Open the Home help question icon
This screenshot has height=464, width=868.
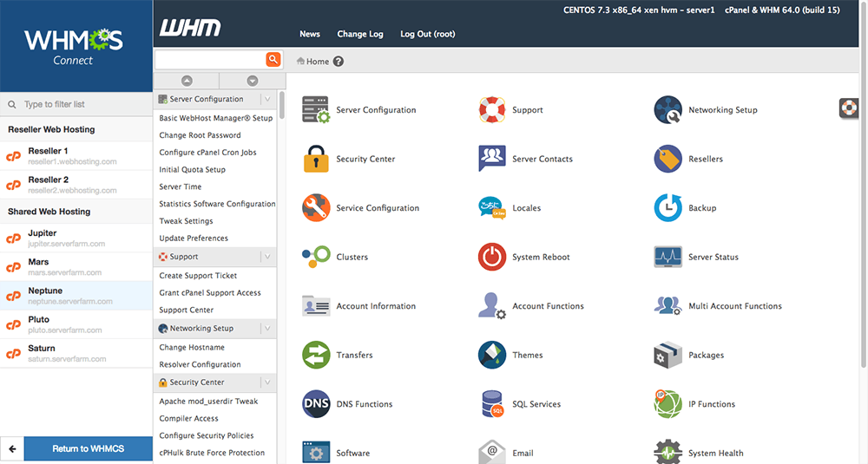click(339, 62)
